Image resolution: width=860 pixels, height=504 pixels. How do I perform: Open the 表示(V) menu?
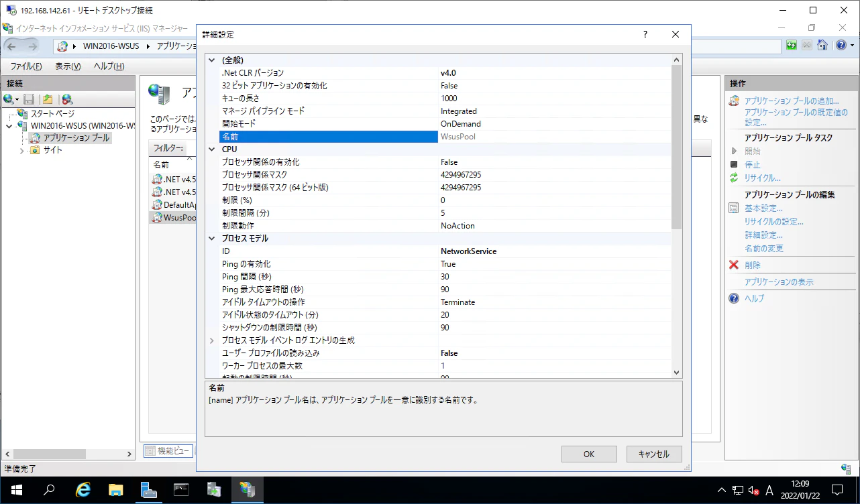[68, 66]
